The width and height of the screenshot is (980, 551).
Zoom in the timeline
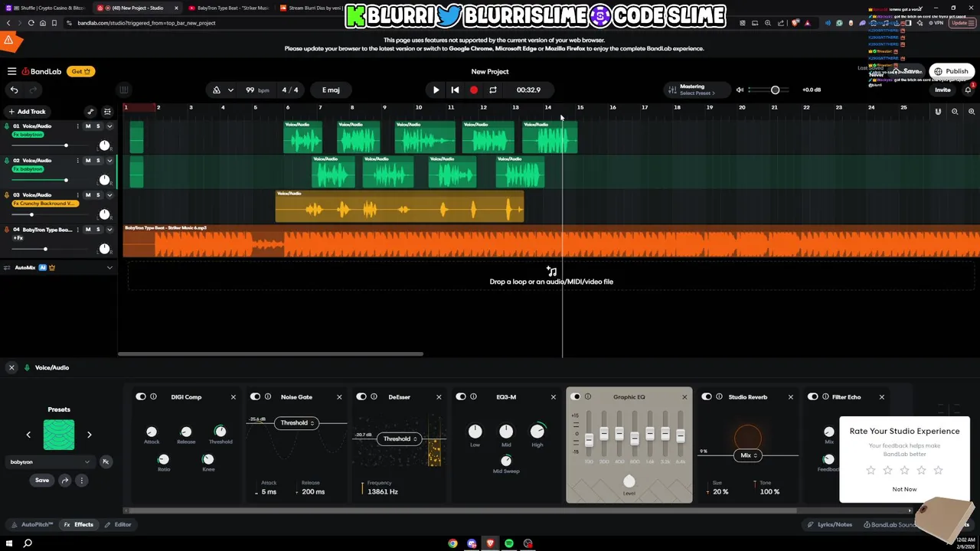tap(972, 112)
